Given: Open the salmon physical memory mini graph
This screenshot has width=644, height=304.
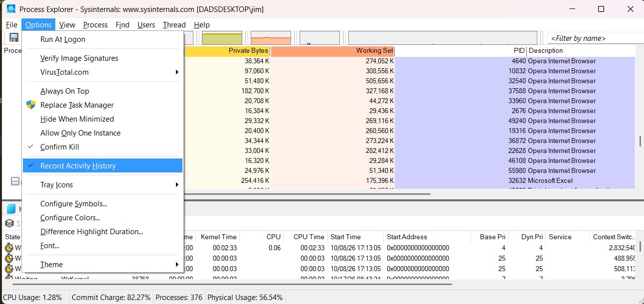Looking at the screenshot, I should click(271, 38).
